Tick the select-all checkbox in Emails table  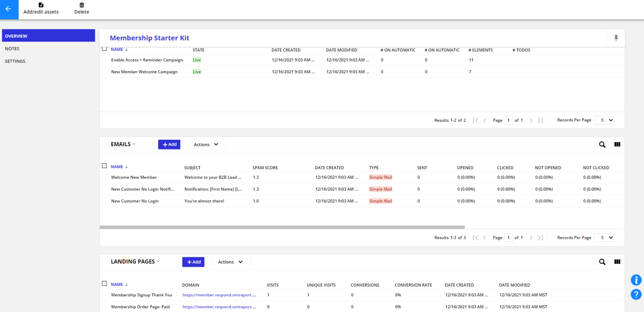click(x=104, y=166)
